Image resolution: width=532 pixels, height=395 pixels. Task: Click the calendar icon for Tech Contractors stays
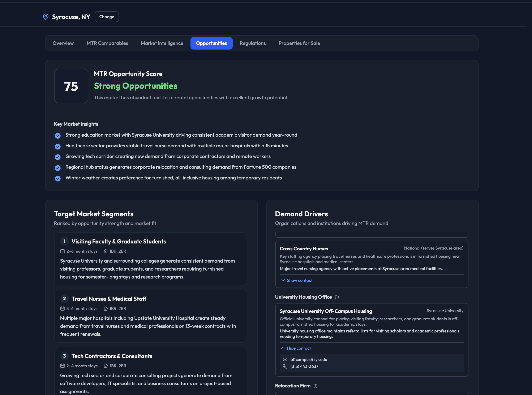(62, 366)
